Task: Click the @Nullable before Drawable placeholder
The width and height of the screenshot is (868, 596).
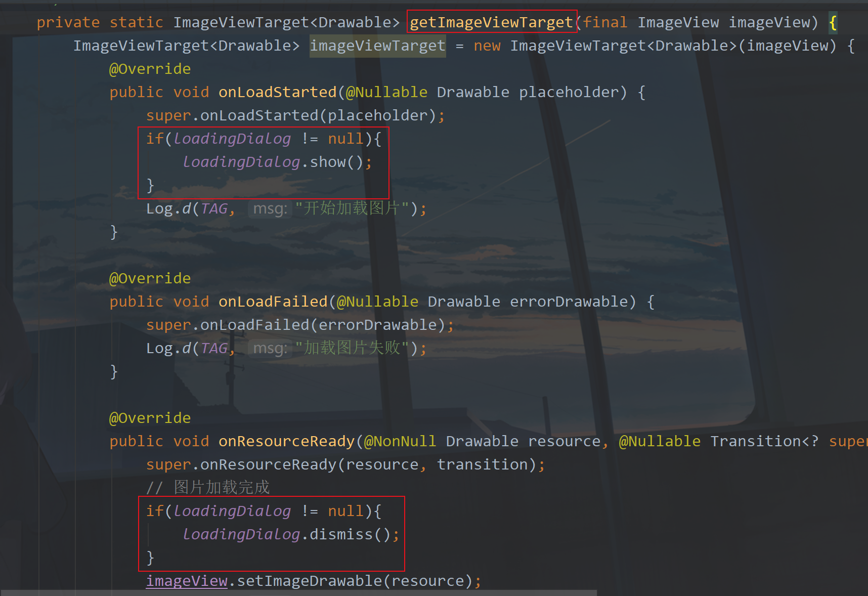Action: (386, 92)
